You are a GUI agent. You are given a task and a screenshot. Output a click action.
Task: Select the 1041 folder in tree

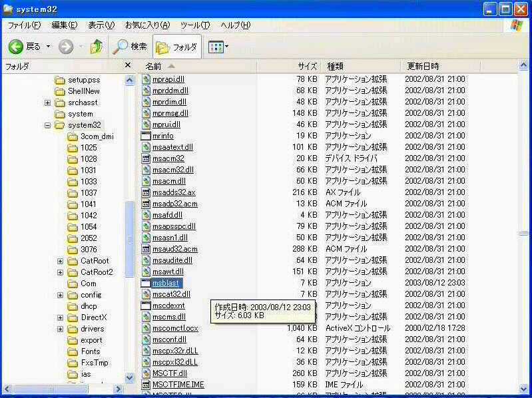[x=88, y=204]
